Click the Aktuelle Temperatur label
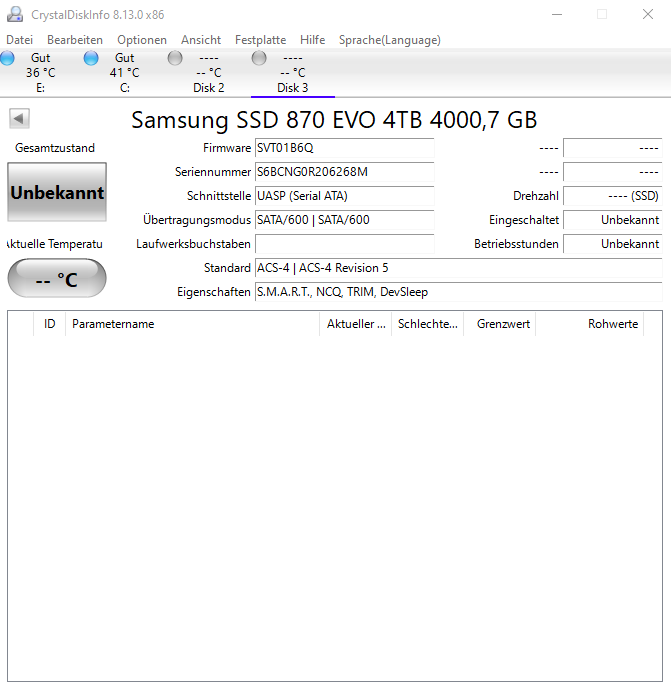The height and width of the screenshot is (689, 671). coord(55,244)
